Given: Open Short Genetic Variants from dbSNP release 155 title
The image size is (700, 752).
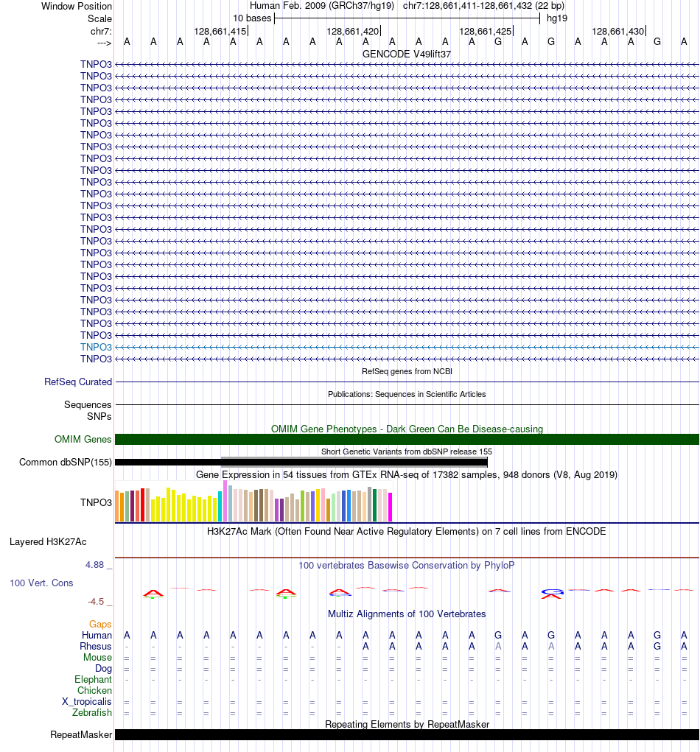Looking at the screenshot, I should tap(407, 451).
